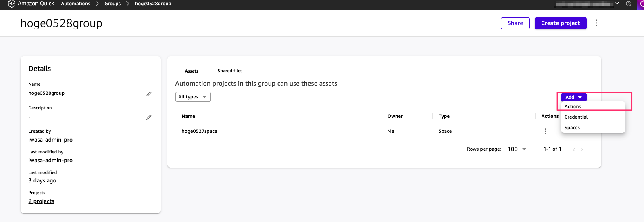Click the Create project button

click(x=561, y=23)
